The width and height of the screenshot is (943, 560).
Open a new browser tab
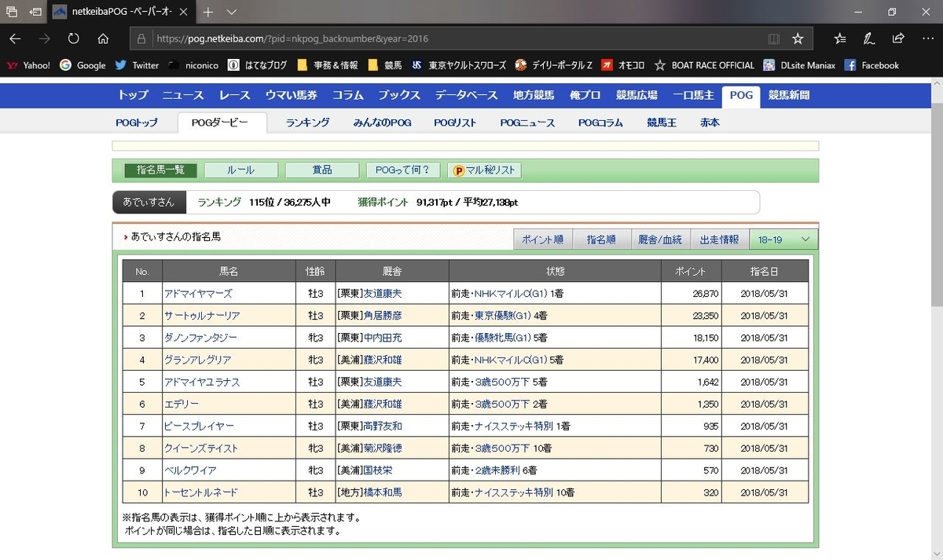pos(208,13)
